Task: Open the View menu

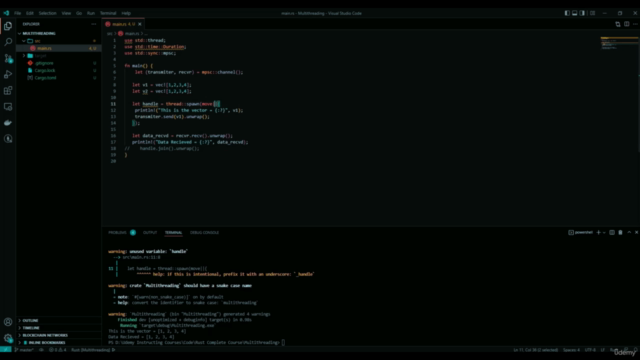Action: (66, 13)
